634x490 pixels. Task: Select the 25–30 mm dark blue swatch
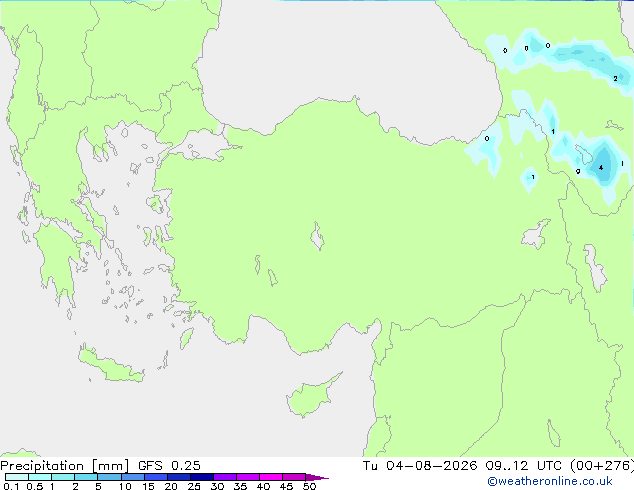[202, 477]
